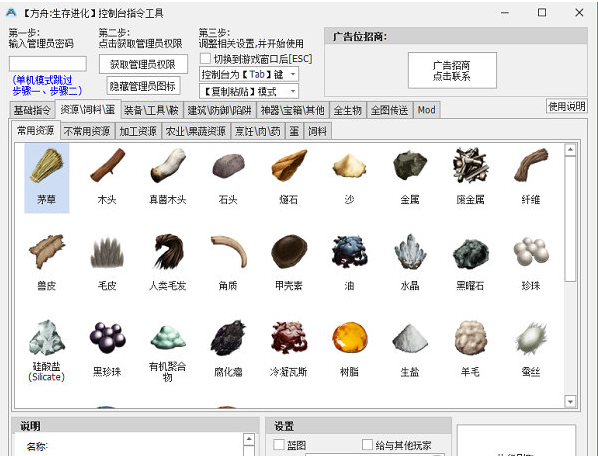Click the item list scroll down arrow
Image resolution: width=598 pixels, height=456 pixels.
(x=570, y=401)
